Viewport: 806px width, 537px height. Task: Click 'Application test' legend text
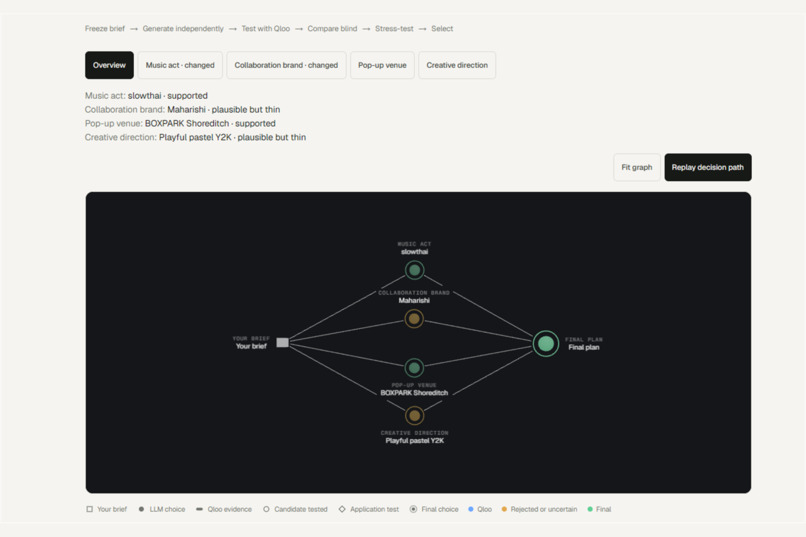(374, 509)
